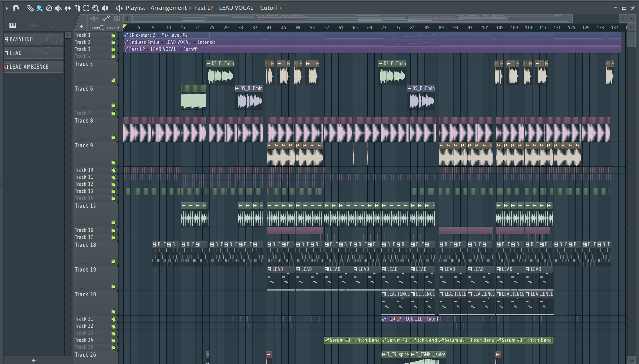The height and width of the screenshot is (364, 639).
Task: Select the LEAD pattern in the picker
Action: tap(34, 53)
